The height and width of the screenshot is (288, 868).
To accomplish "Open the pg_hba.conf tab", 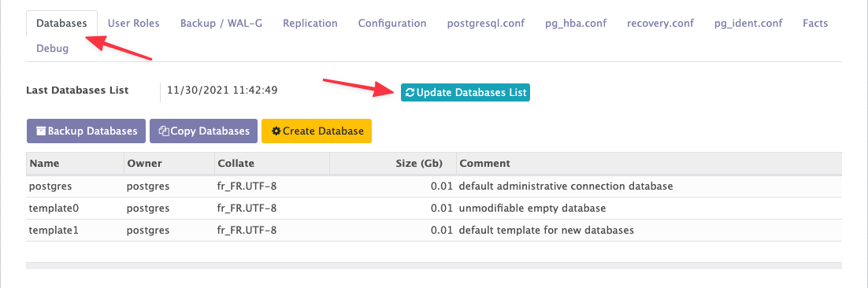I will [x=576, y=24].
